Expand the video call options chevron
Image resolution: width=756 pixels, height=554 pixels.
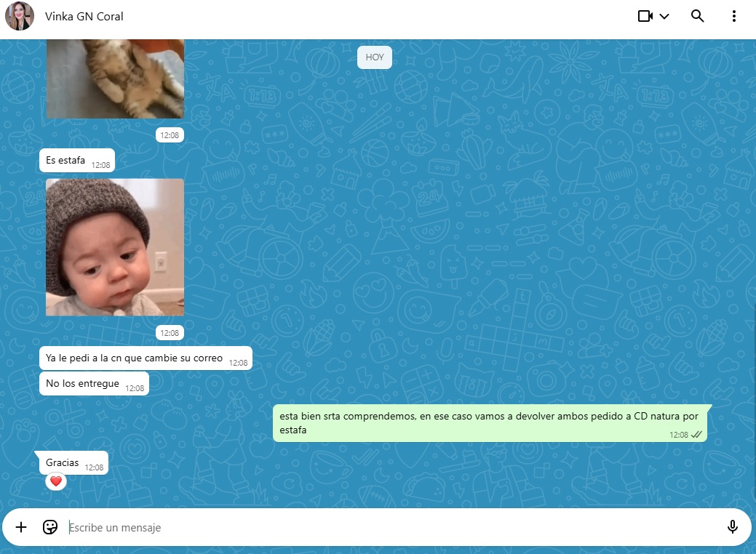click(664, 17)
